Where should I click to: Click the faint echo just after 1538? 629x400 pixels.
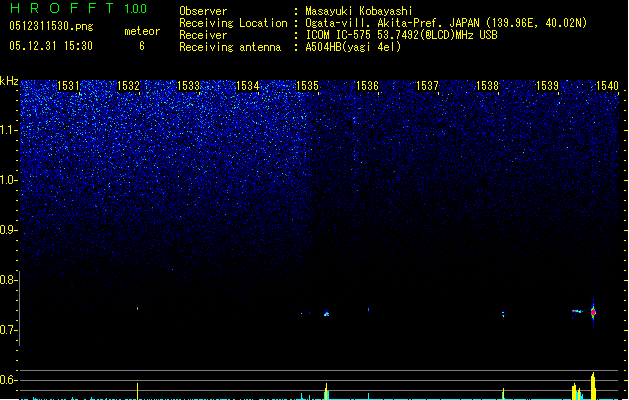(x=503, y=314)
